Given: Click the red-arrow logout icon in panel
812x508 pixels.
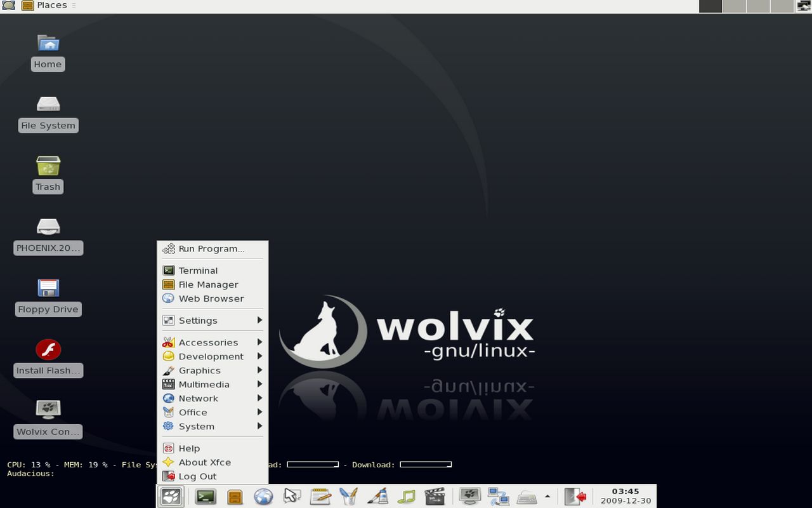Looking at the screenshot, I should tap(575, 497).
